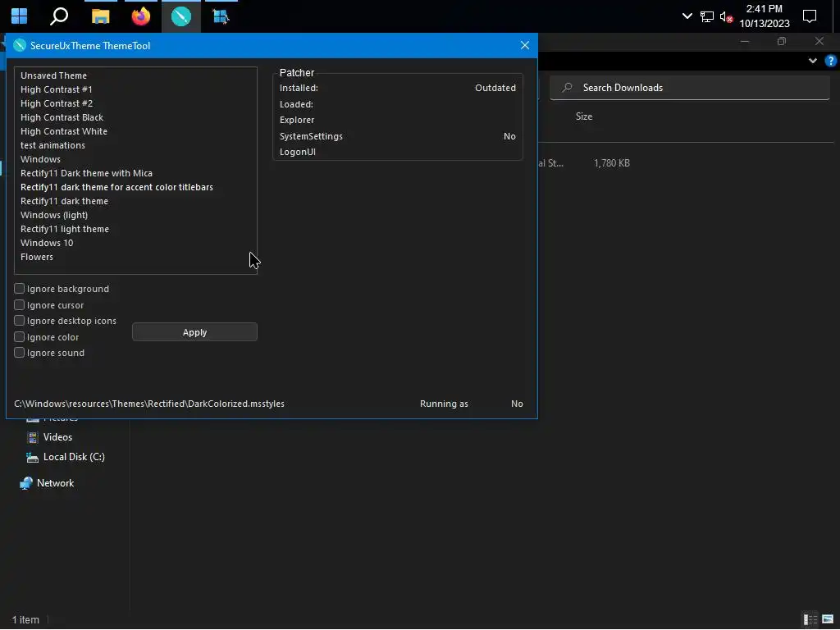Select Rectify11 Dark theme with Mica
The height and width of the screenshot is (630, 840).
pos(86,173)
